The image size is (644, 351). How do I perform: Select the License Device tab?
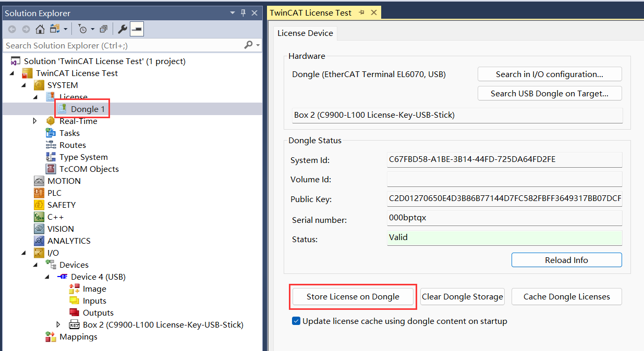[305, 33]
